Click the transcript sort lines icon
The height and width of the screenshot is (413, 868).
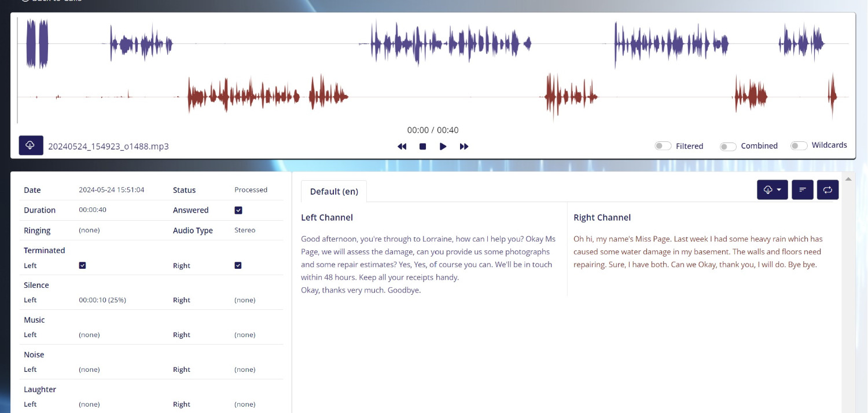(x=802, y=190)
